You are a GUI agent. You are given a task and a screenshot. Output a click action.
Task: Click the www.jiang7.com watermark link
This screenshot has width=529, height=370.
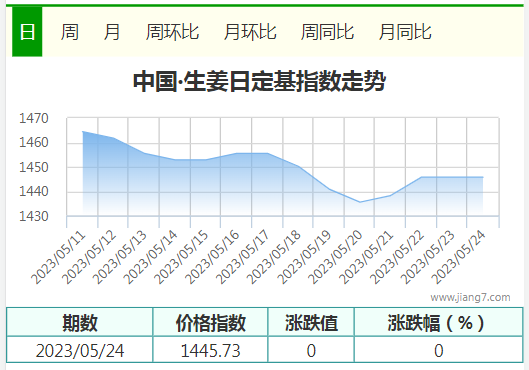470,297
